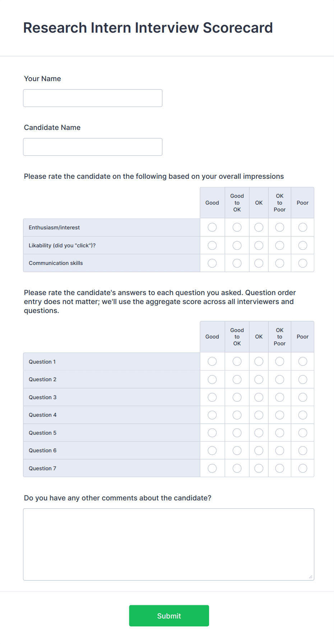Select Poor for Question 5
The height and width of the screenshot is (644, 334).
click(302, 433)
